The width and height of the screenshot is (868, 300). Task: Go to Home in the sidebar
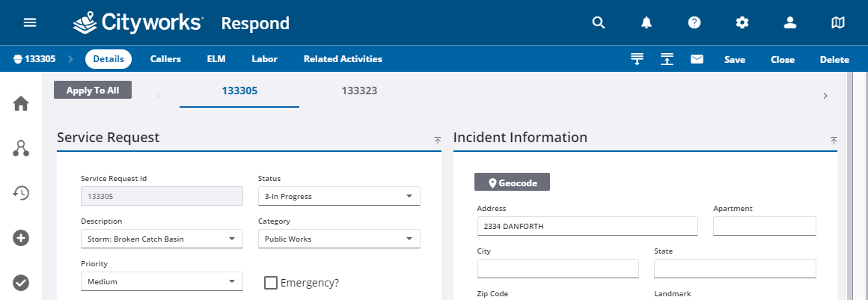coord(21,104)
